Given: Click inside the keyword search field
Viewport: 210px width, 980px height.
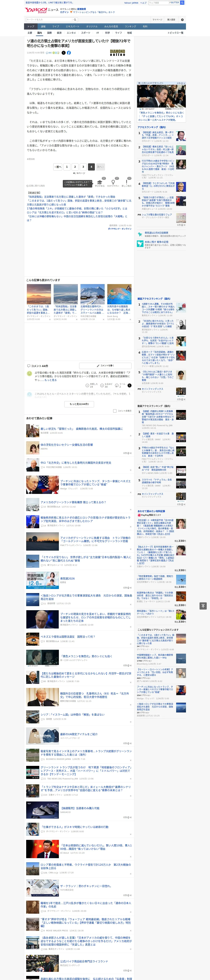Looking at the screenshot, I should (49, 20).
